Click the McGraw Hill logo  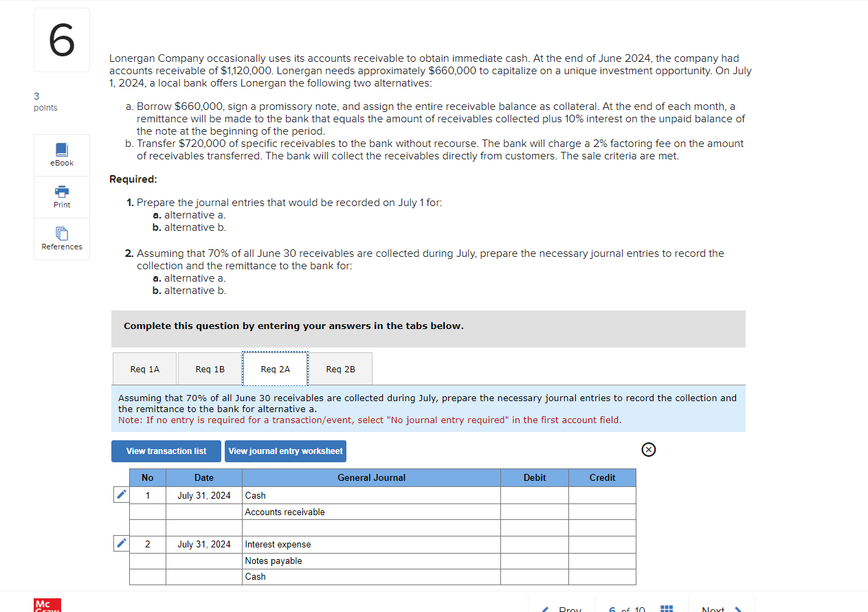click(x=47, y=605)
